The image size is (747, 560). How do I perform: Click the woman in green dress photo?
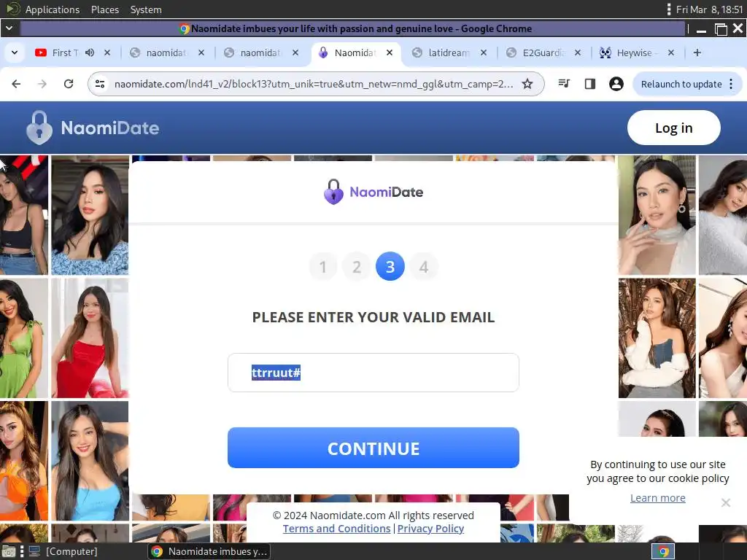pyautogui.click(x=24, y=338)
